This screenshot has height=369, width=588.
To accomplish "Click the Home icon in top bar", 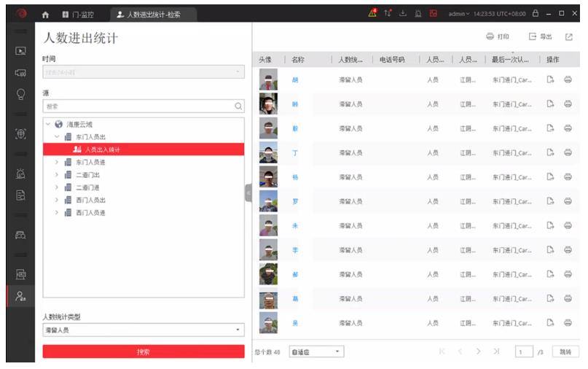I will pos(45,14).
